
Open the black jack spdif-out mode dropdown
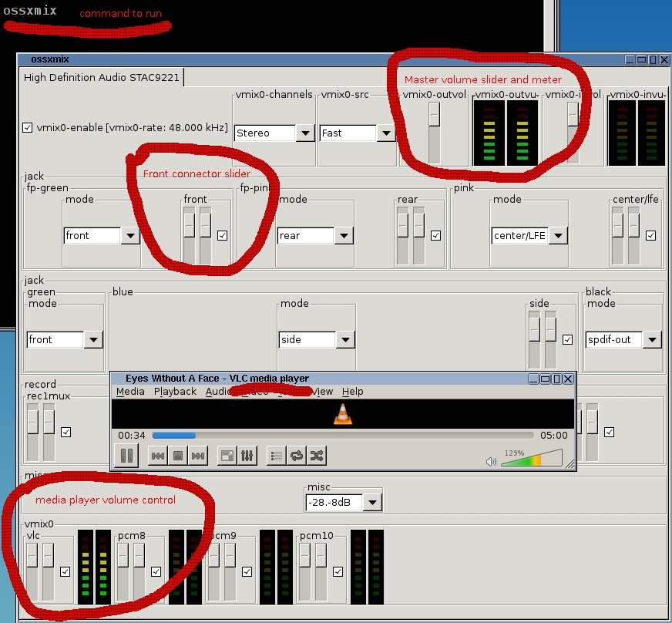coord(652,339)
